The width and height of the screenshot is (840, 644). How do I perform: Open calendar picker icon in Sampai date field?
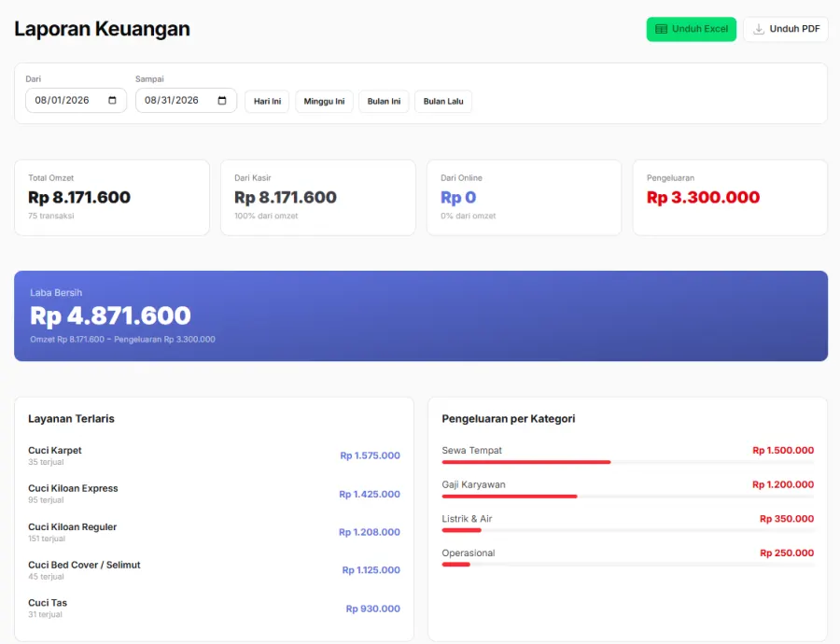tap(222, 100)
